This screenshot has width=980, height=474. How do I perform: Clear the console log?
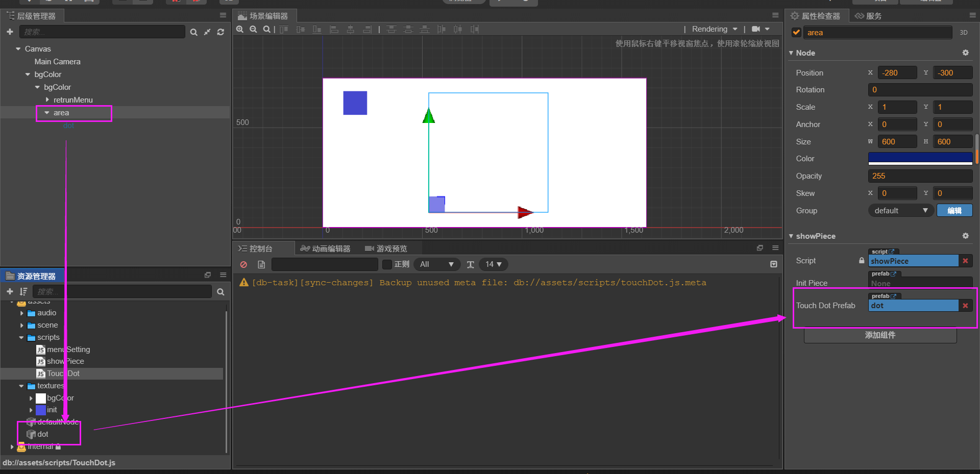[x=244, y=264]
